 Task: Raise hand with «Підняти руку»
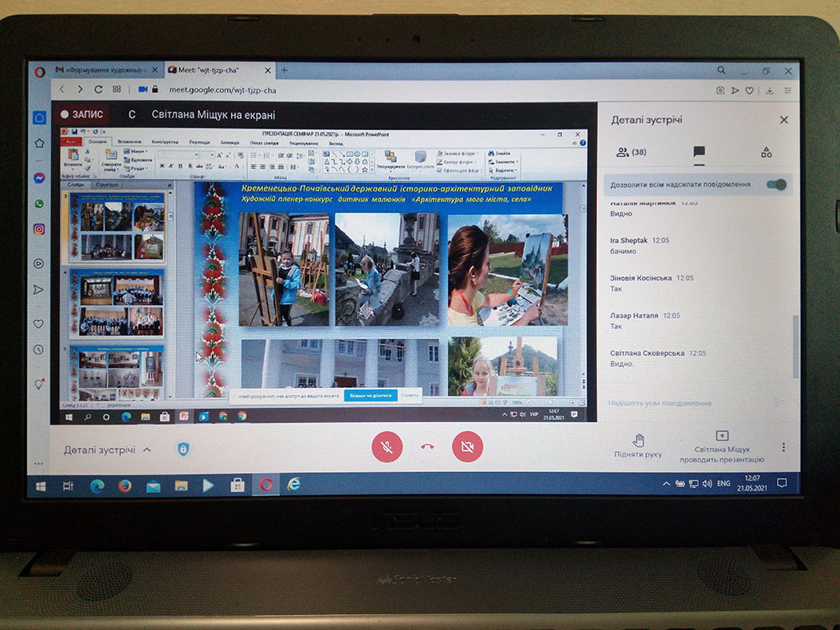pos(638,447)
